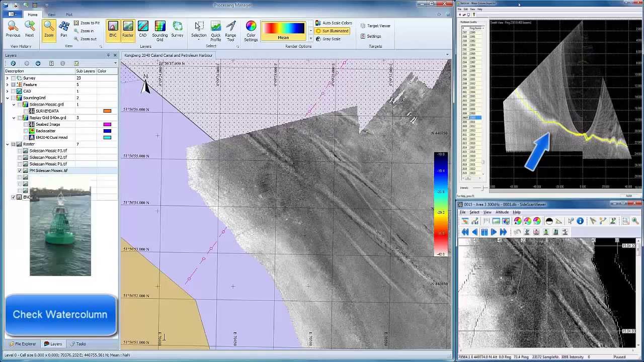Enable Gray Scale rendering
Screen dimensions: 644x362
coord(328,39)
